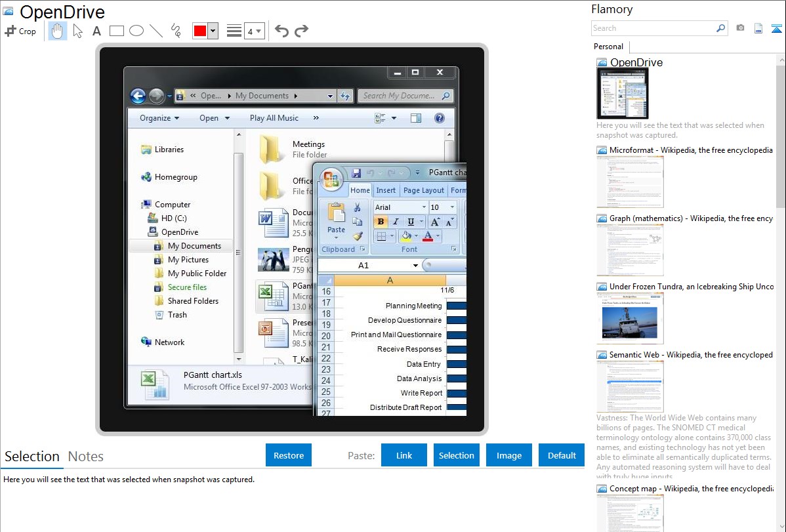This screenshot has width=786, height=532.
Task: Select the Crop tool
Action: click(x=20, y=31)
